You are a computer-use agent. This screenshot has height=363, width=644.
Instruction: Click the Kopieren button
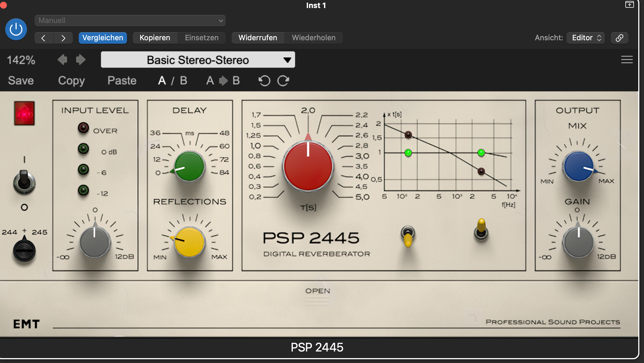(x=155, y=38)
